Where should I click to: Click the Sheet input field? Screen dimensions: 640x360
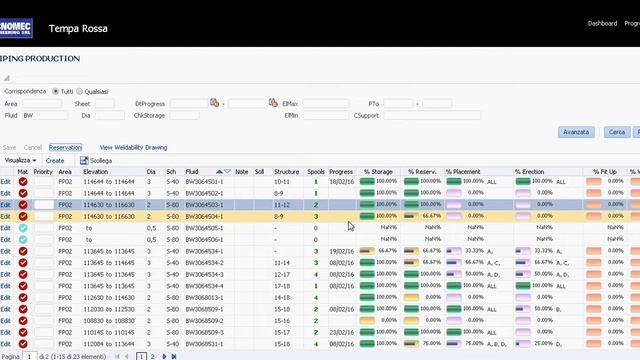pos(104,104)
